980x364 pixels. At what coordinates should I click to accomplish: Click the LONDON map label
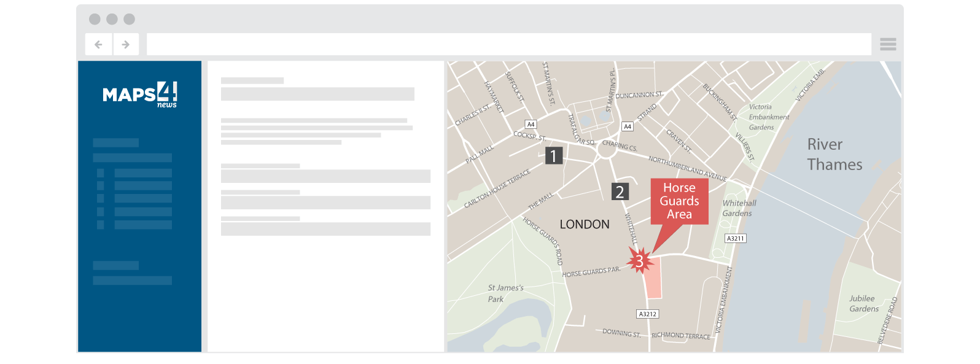point(585,225)
